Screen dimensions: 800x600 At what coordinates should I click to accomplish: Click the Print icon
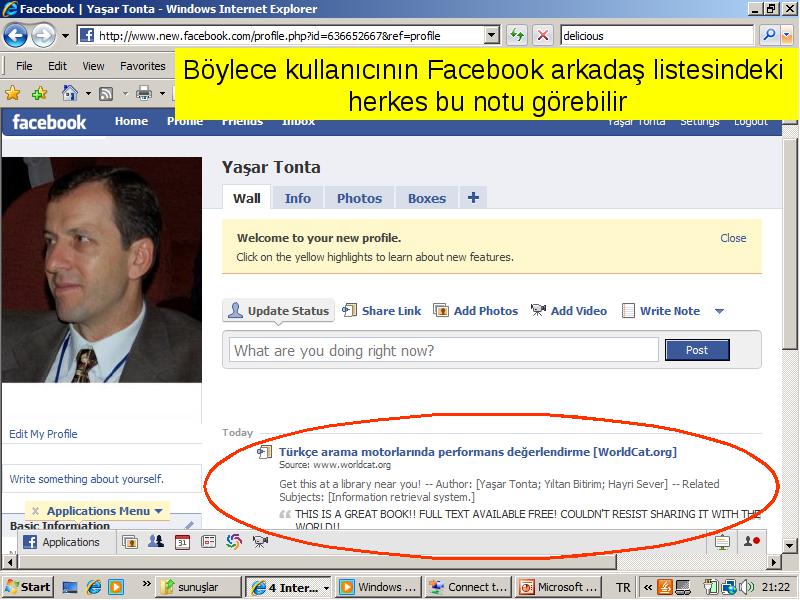pos(144,93)
